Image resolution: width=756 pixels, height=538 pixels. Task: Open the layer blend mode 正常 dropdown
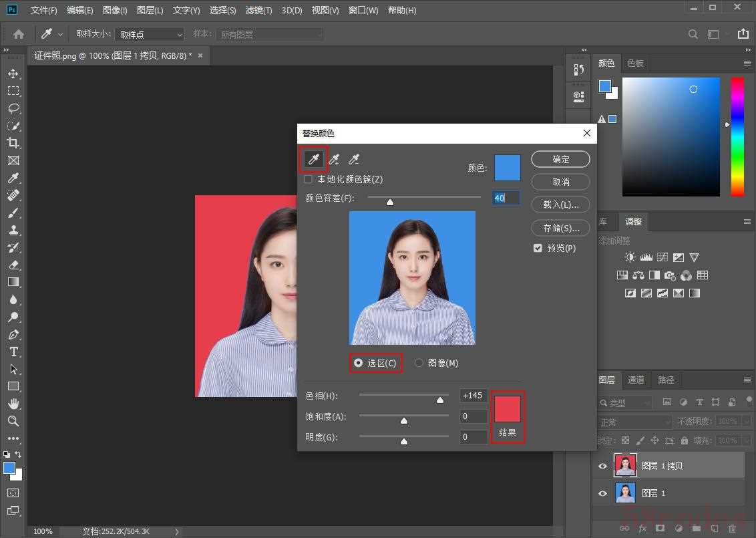(635, 422)
